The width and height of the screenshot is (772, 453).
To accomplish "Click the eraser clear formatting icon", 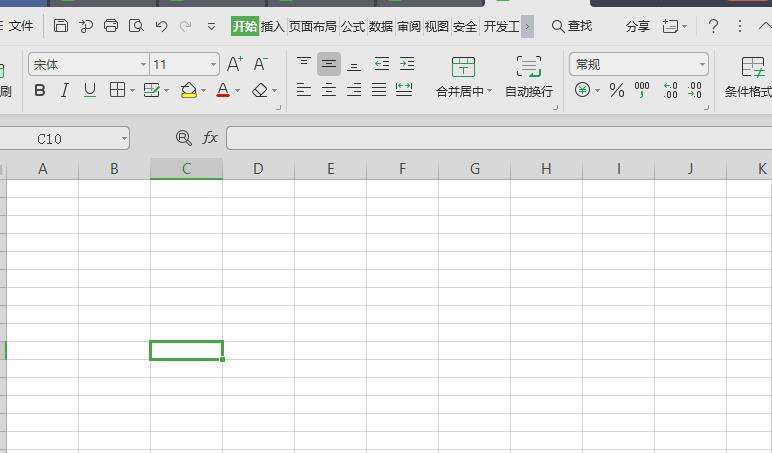I will point(260,90).
